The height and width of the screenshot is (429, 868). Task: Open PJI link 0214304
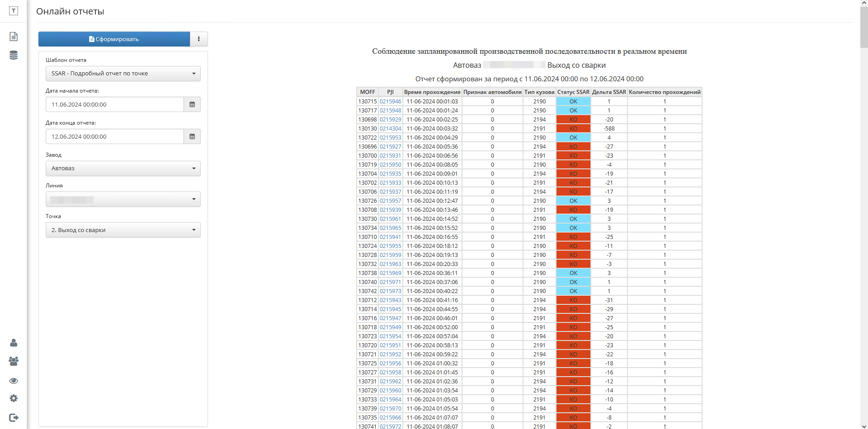pos(390,129)
